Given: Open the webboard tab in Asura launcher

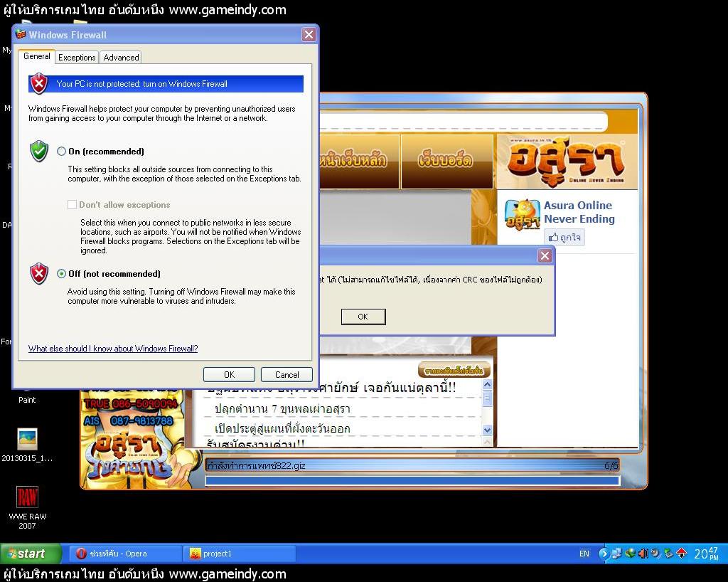Looking at the screenshot, I should (x=446, y=162).
